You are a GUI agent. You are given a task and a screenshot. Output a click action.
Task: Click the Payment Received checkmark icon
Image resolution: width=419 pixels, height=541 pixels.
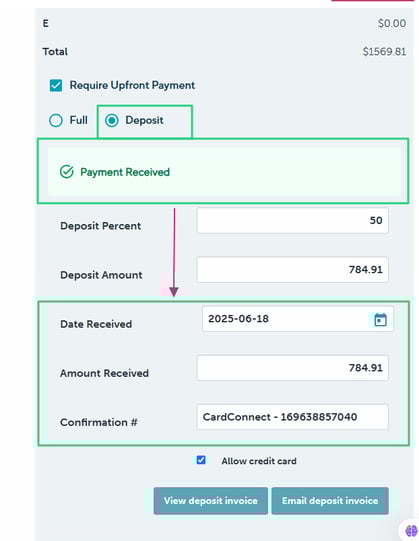tap(67, 171)
